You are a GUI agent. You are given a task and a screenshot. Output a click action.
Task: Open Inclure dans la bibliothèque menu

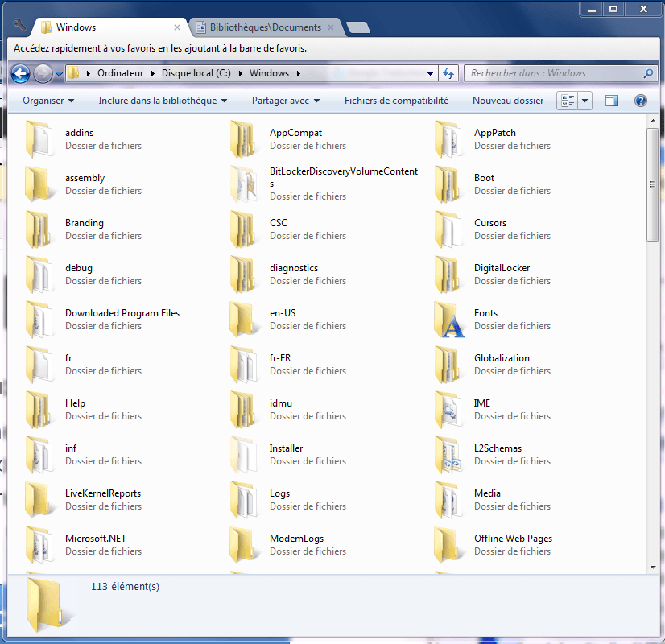click(163, 101)
